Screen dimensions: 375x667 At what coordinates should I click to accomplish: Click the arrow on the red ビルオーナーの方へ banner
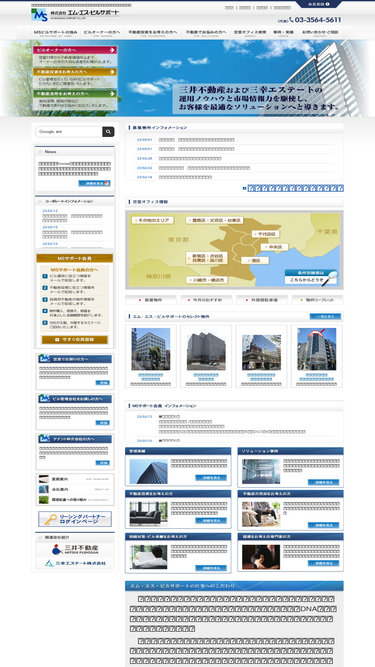(x=112, y=50)
